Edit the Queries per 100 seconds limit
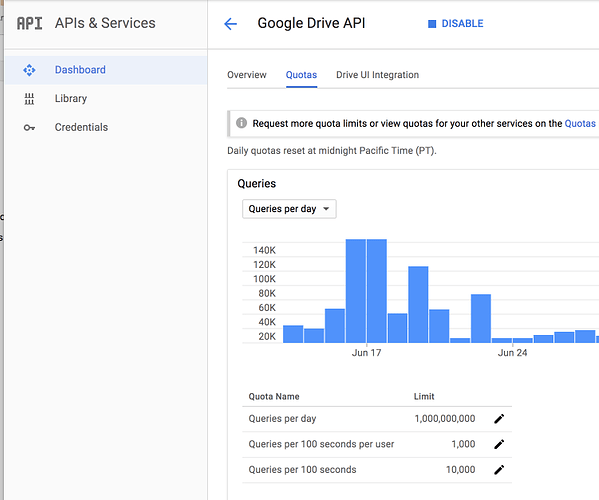Image resolution: width=599 pixels, height=500 pixels. pyautogui.click(x=499, y=470)
